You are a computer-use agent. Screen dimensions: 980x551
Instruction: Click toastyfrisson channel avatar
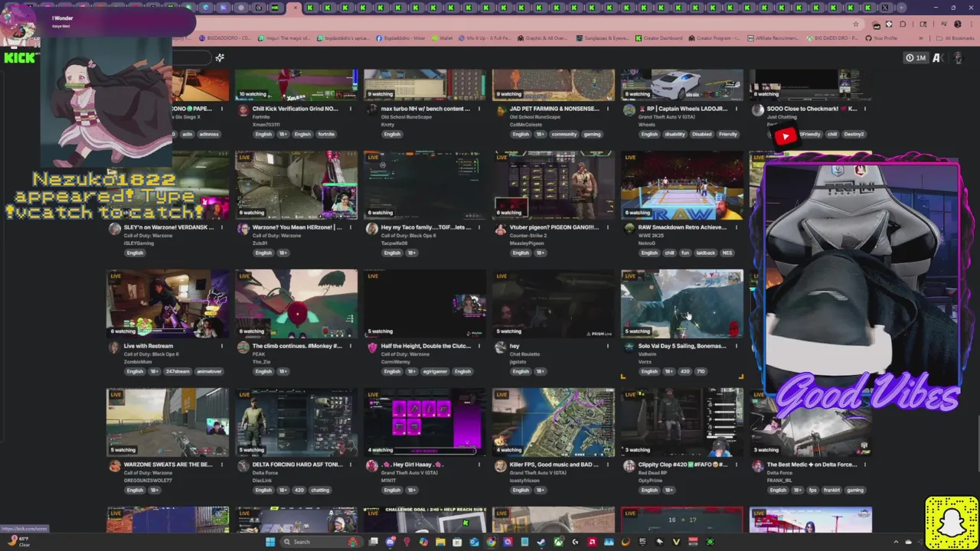coord(501,465)
